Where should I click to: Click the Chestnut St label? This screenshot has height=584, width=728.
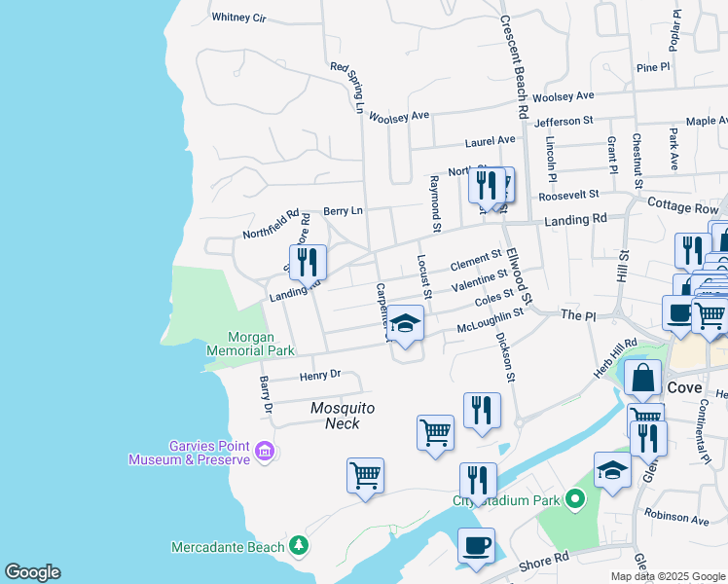pyautogui.click(x=637, y=161)
